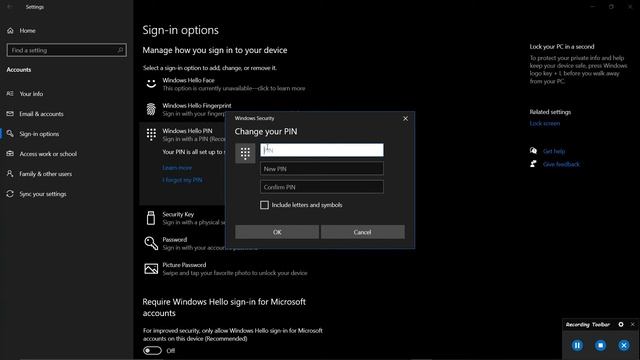Click the Home house icon
The height and width of the screenshot is (360, 640).
tap(10, 31)
